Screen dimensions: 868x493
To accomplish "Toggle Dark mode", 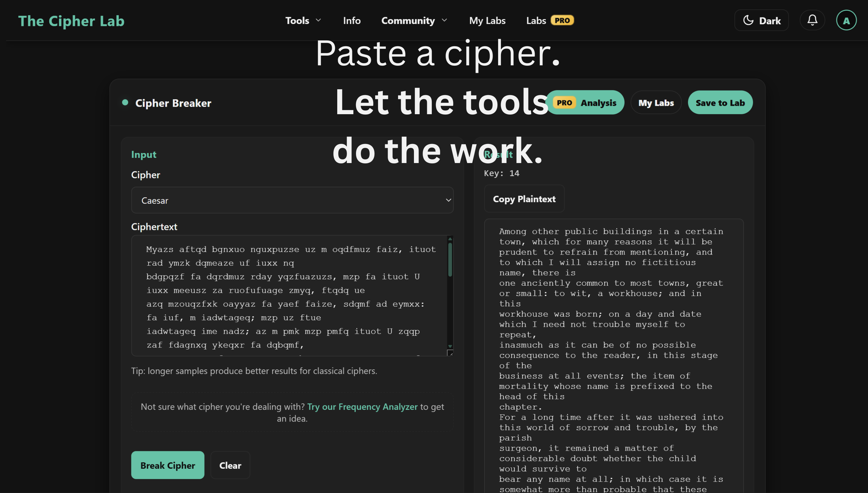I will click(x=761, y=20).
